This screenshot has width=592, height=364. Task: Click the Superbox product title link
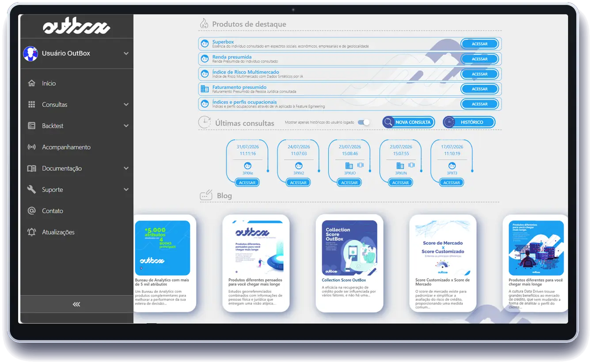[223, 42]
